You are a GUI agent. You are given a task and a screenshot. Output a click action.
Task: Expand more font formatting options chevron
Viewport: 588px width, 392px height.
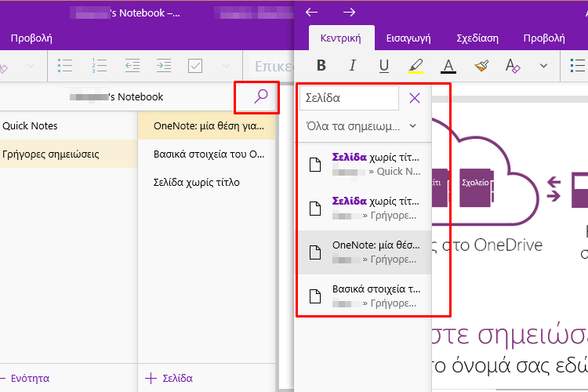point(543,66)
